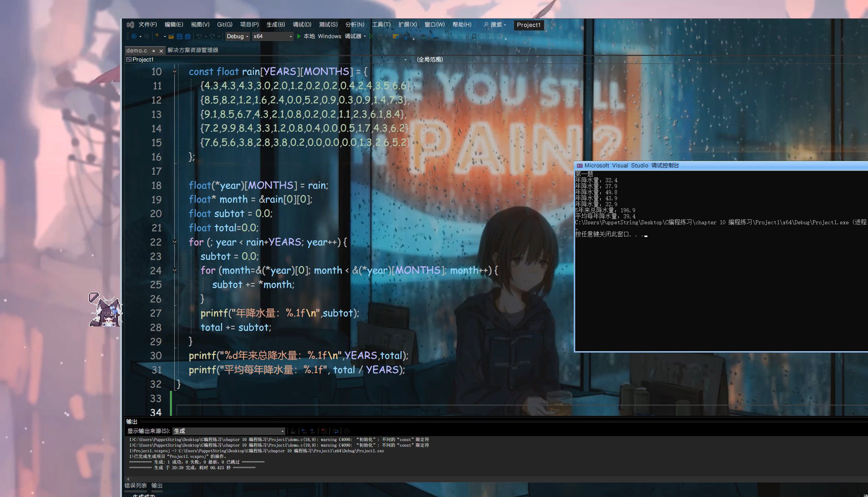The image size is (868, 497).
Task: Open the Project1 scope dropdown in navigation bar
Action: (x=405, y=60)
